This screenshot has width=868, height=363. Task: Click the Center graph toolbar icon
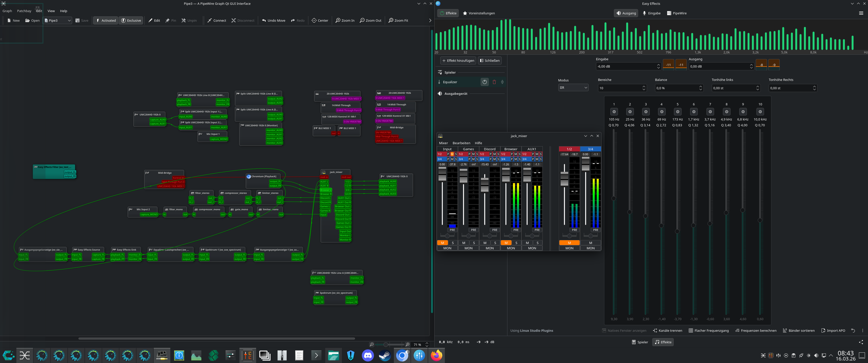[314, 20]
